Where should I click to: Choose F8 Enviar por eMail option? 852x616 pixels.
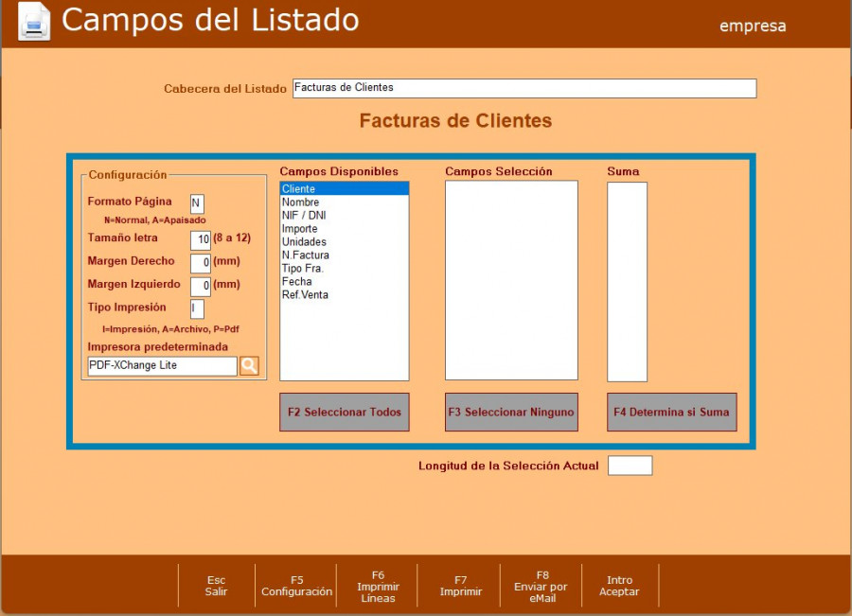coord(542,586)
